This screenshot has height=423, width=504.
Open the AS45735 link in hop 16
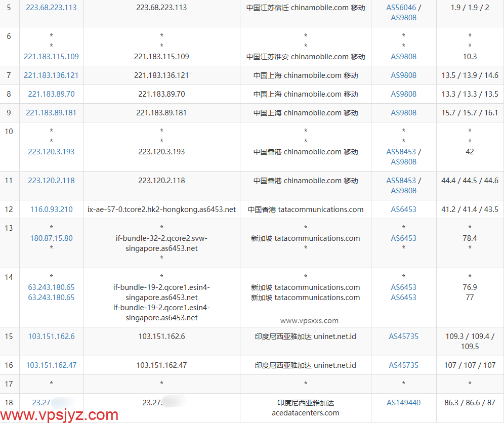pos(403,365)
